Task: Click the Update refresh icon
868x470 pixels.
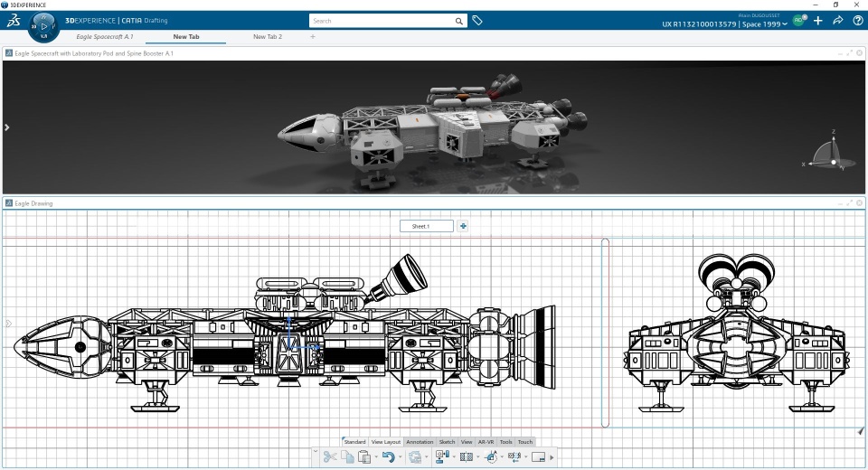Action: [414, 456]
